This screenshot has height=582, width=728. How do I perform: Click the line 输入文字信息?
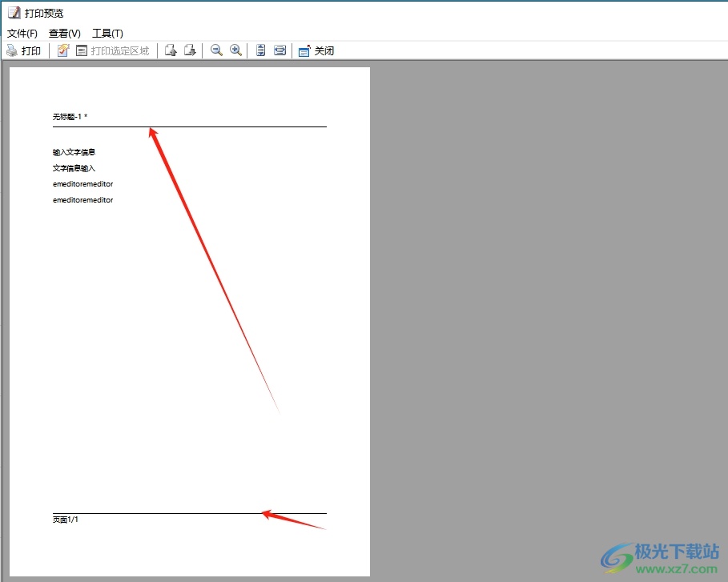[x=74, y=152]
